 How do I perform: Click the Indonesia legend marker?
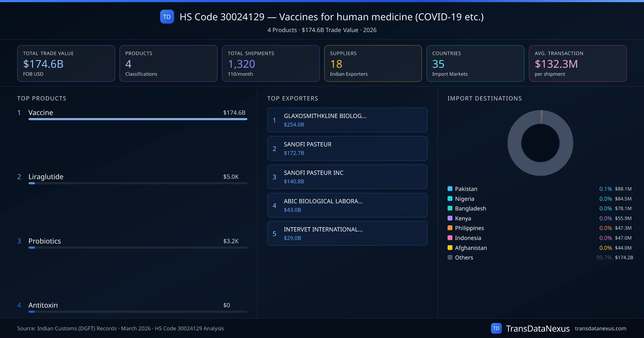coord(450,238)
